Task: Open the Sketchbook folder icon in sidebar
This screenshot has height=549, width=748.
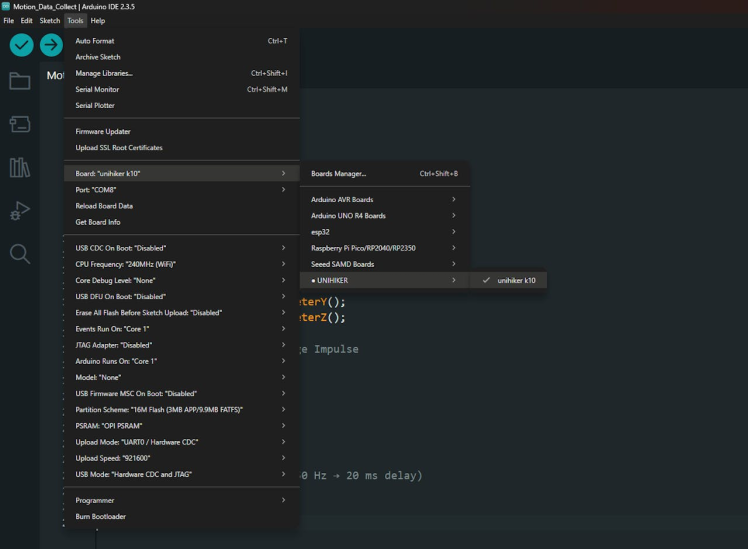Action: pyautogui.click(x=20, y=81)
